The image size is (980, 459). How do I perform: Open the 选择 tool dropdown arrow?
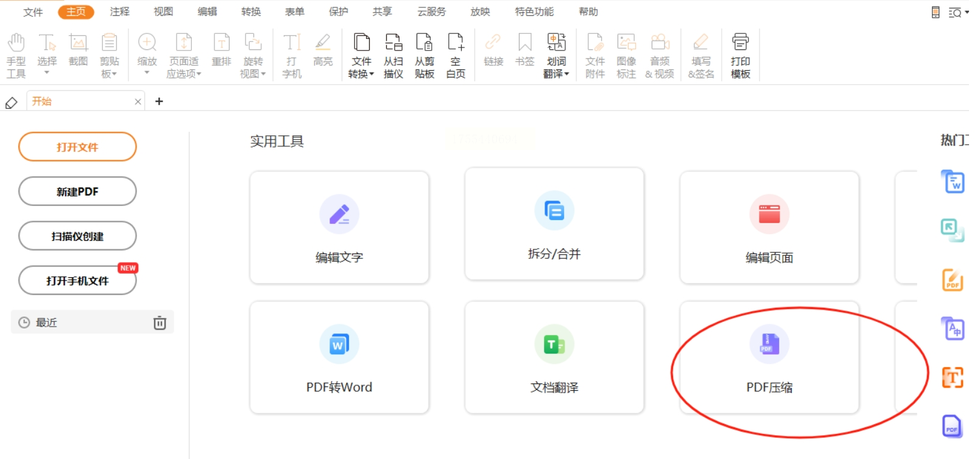[47, 73]
